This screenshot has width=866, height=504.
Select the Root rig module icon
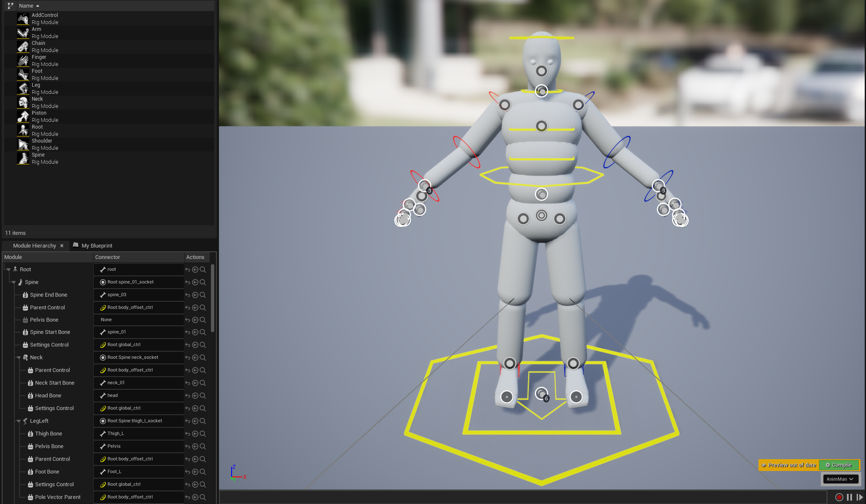[x=23, y=130]
